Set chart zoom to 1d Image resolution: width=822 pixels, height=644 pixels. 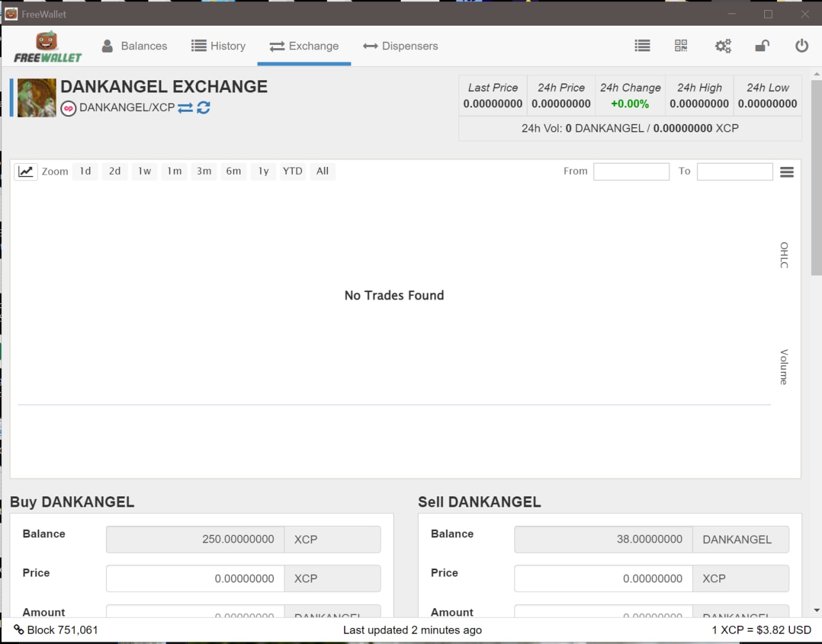85,171
